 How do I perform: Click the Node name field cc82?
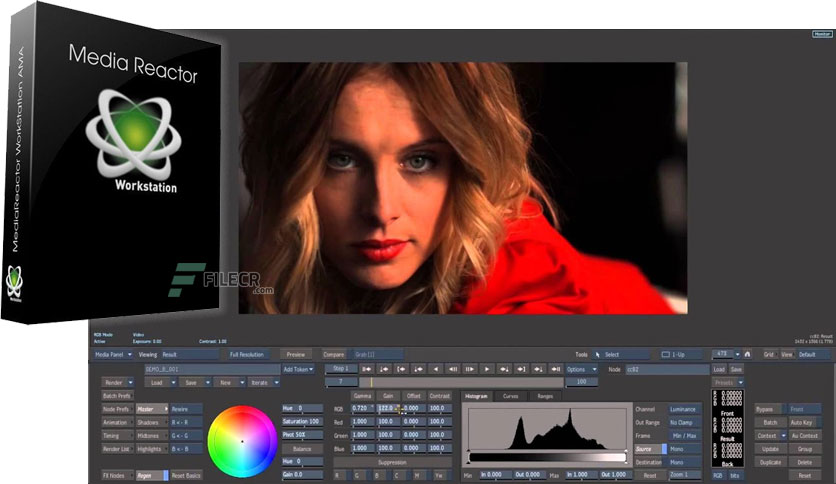tap(667, 369)
